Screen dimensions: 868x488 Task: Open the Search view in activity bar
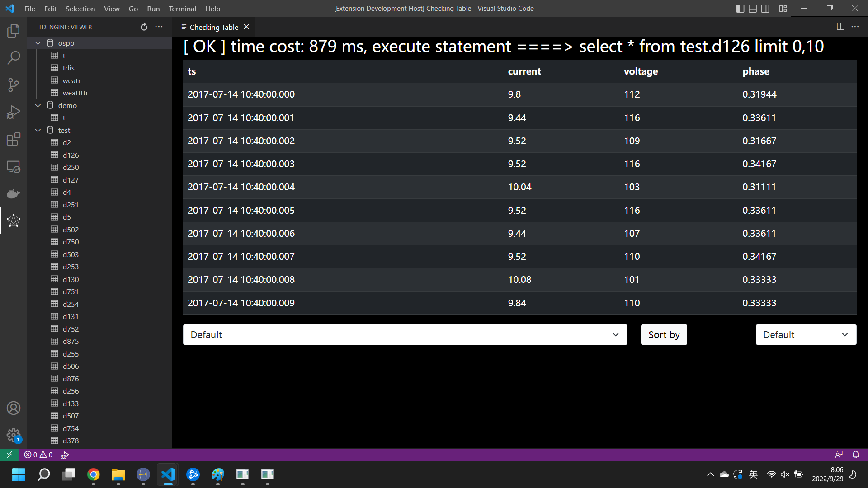pyautogui.click(x=14, y=58)
